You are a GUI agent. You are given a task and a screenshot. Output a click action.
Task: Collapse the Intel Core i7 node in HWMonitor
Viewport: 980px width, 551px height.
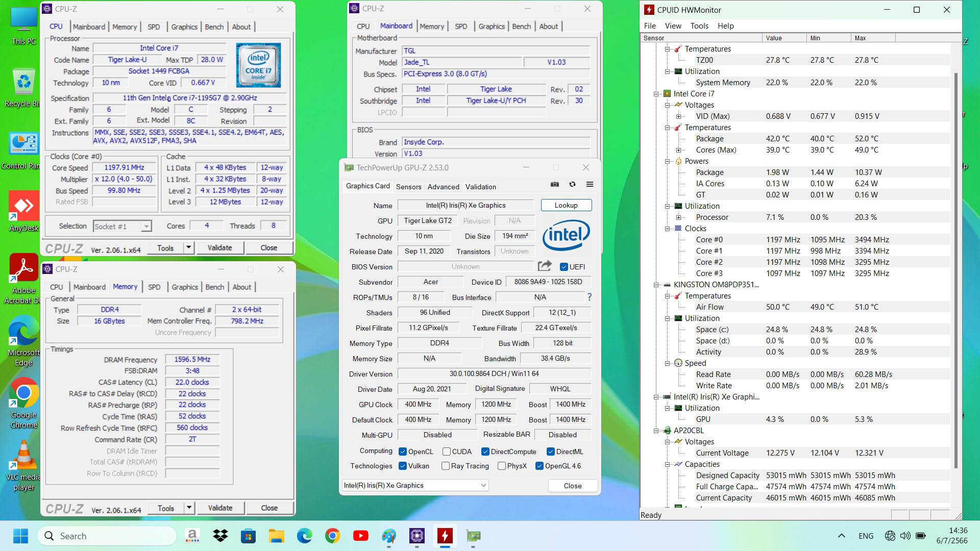pyautogui.click(x=656, y=94)
